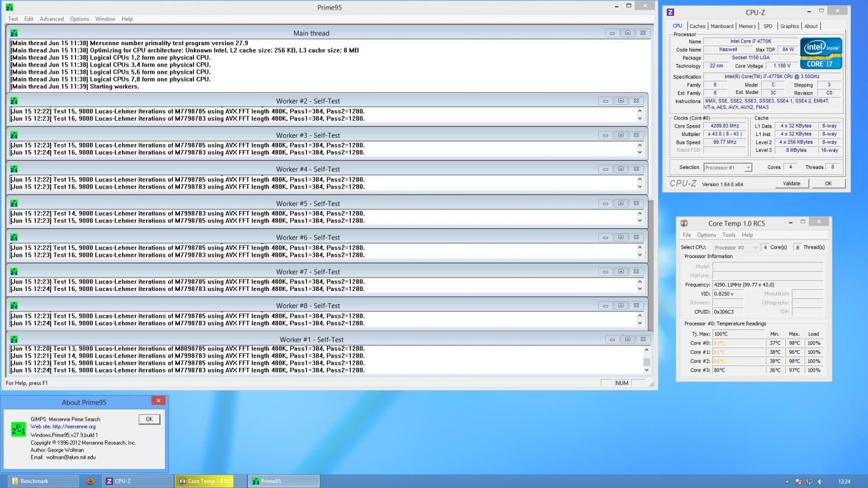868x488 pixels.
Task: Open the Window menu in Prime95
Action: [105, 19]
